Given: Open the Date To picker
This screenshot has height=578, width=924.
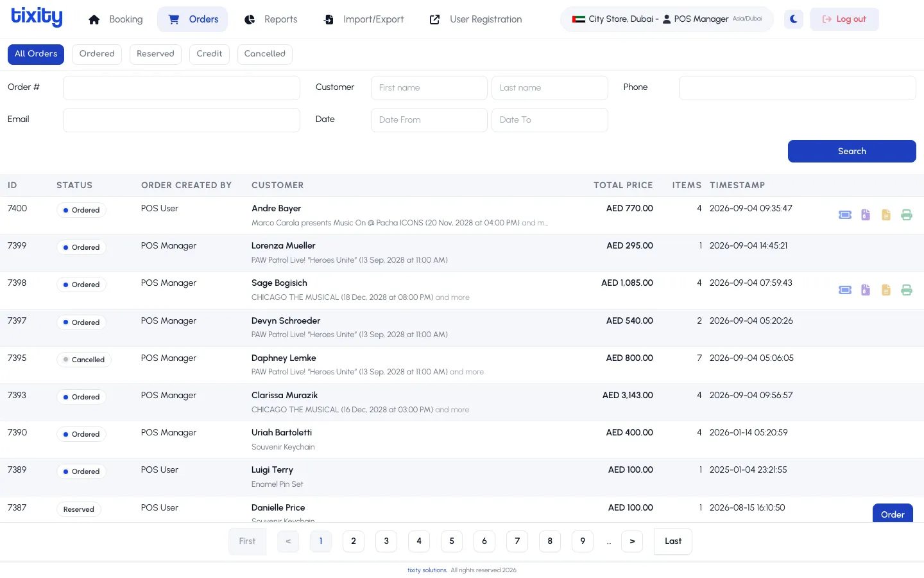Looking at the screenshot, I should click(550, 120).
